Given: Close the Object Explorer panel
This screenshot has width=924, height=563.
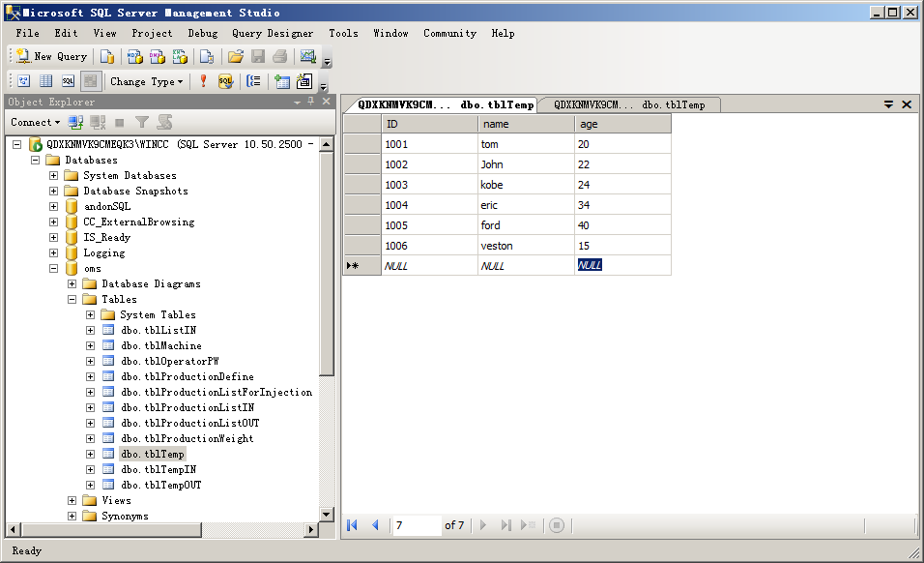Looking at the screenshot, I should click(326, 102).
